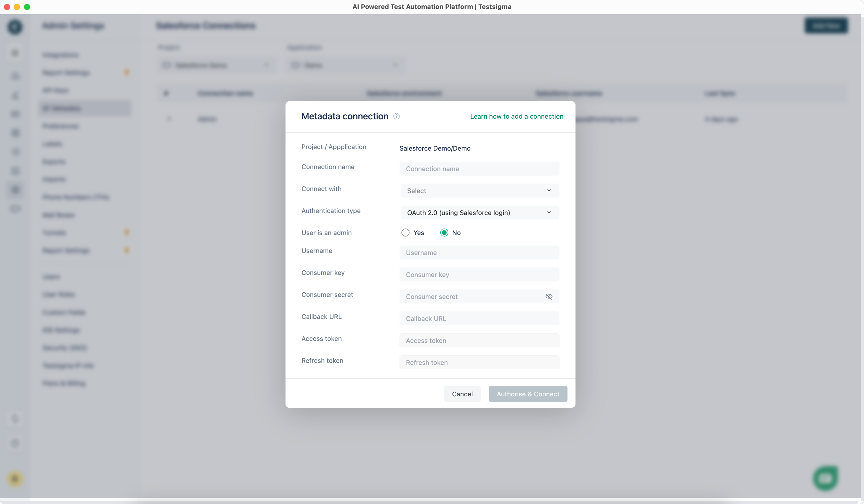Select Yes for User is an admin

[405, 232]
